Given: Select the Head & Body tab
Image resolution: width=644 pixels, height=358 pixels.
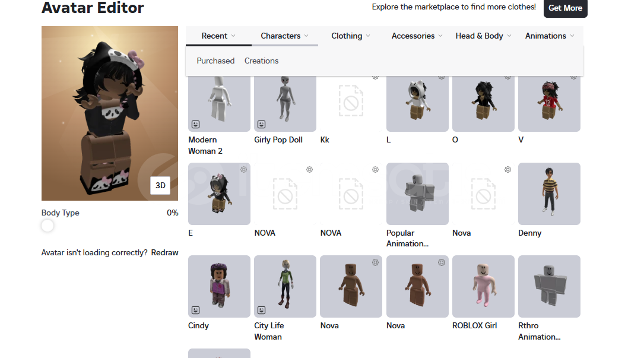Looking at the screenshot, I should point(483,36).
